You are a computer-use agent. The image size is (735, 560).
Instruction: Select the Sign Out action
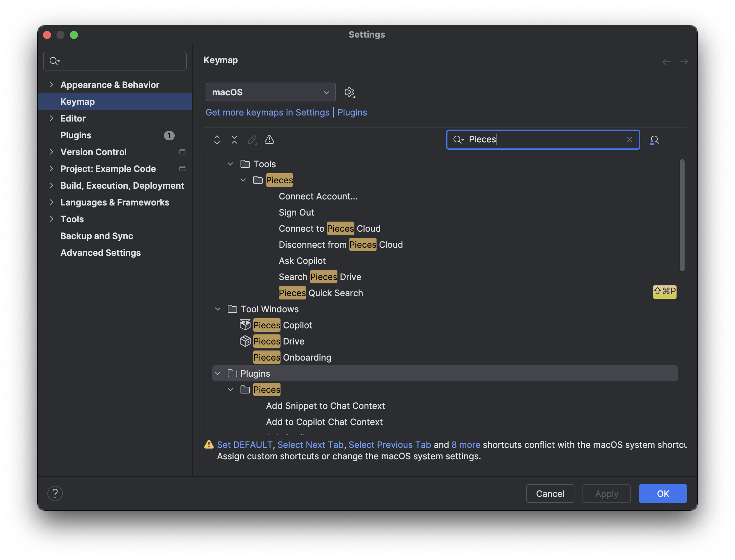(x=296, y=212)
